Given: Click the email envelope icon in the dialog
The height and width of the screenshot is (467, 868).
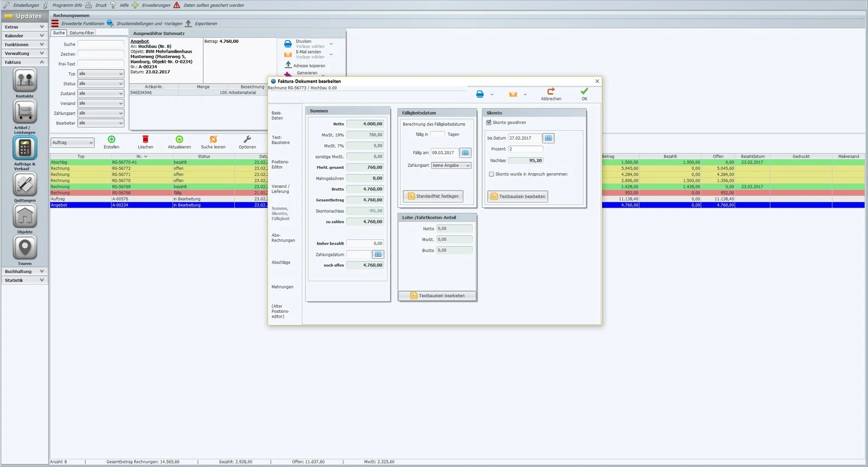Looking at the screenshot, I should click(x=513, y=94).
